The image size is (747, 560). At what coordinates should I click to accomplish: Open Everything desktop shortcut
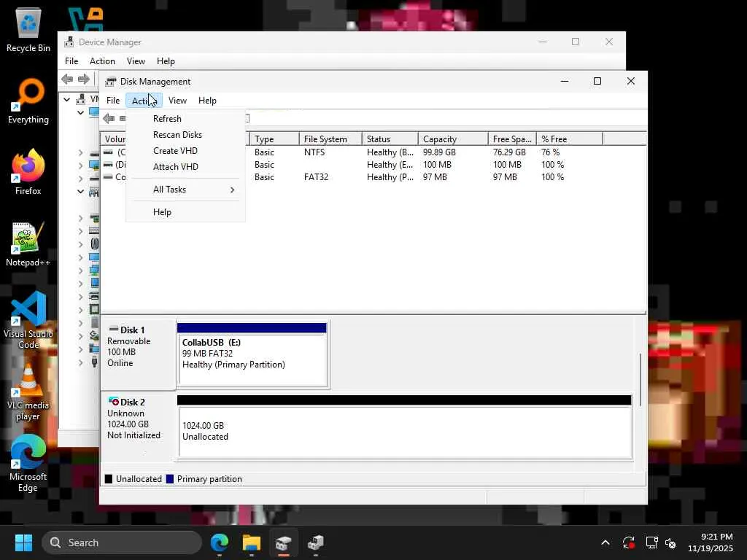(x=28, y=101)
